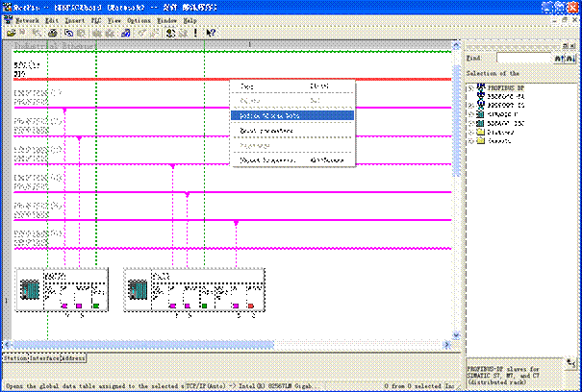Click the Copy toolbar icon
The image size is (582, 392).
click(69, 32)
